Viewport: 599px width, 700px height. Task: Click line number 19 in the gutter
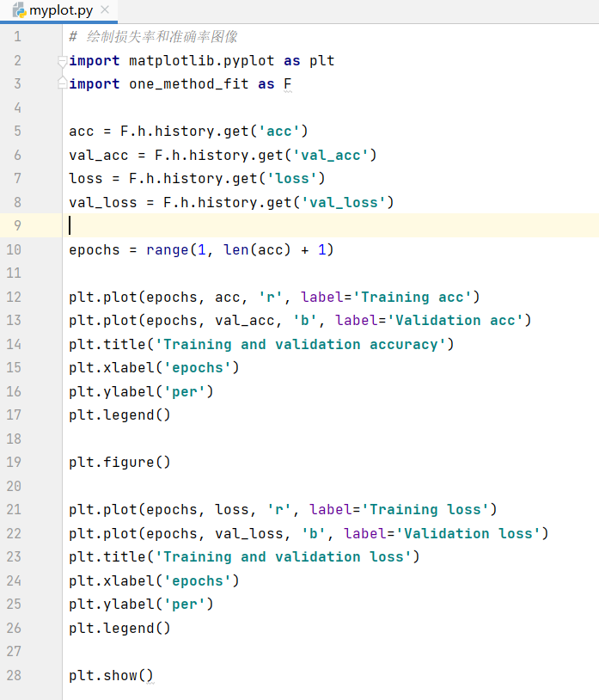click(x=14, y=462)
